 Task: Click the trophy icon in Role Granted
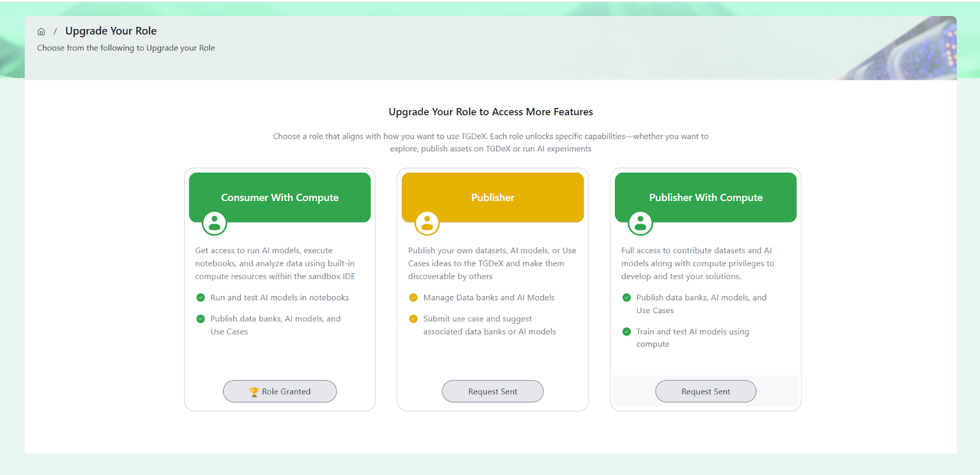click(x=254, y=392)
